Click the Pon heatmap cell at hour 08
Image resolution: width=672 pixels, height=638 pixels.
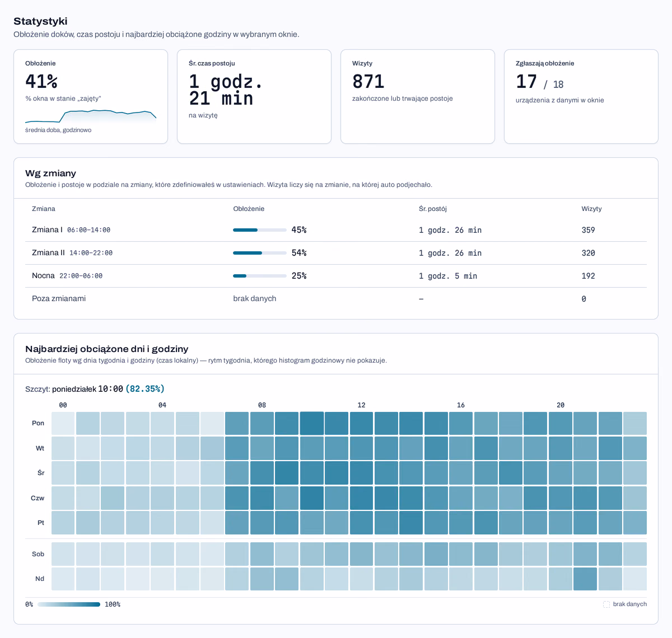point(262,423)
